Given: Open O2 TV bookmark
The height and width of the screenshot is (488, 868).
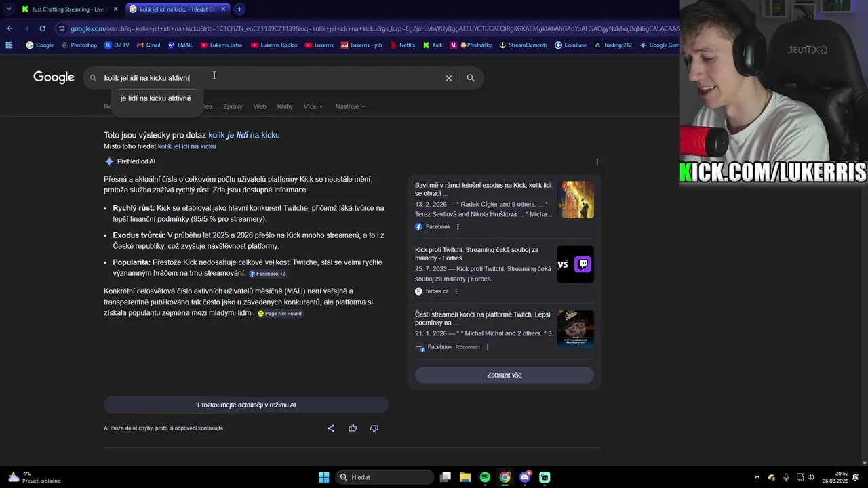Looking at the screenshot, I should click(117, 45).
